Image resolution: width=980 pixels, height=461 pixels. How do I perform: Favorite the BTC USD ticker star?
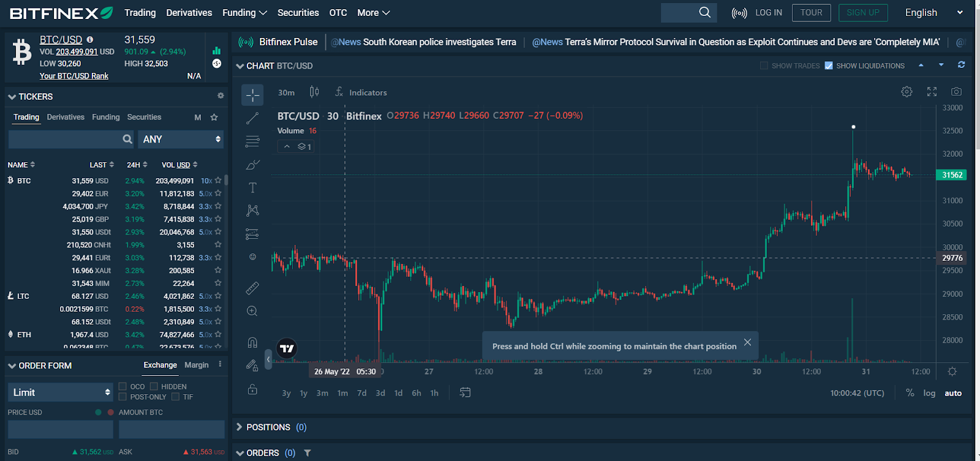(x=218, y=181)
